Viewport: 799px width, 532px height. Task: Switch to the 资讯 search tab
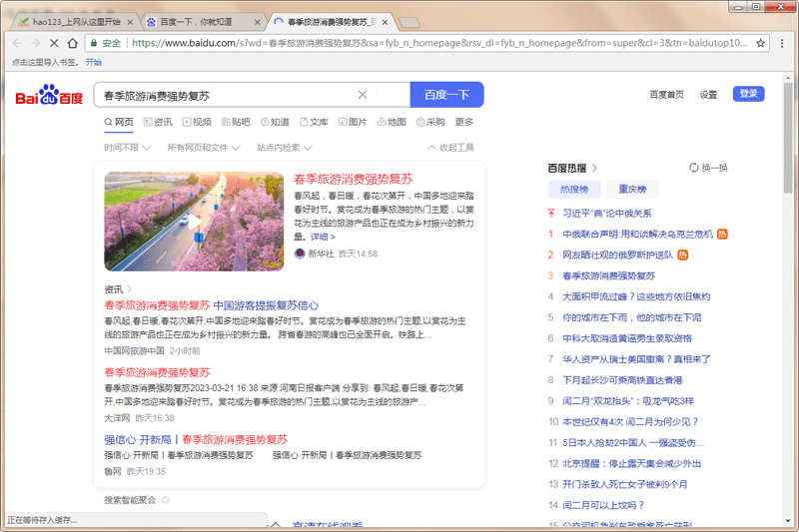pyautogui.click(x=157, y=122)
